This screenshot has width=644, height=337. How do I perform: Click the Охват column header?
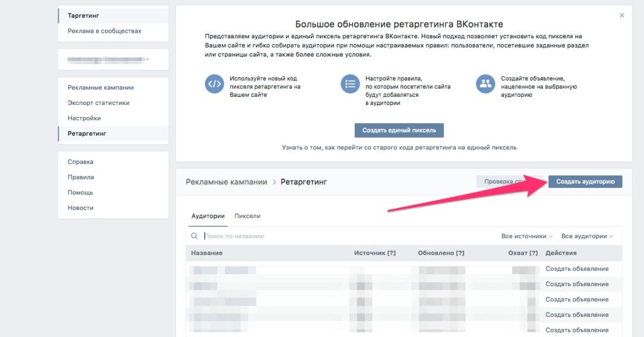click(523, 253)
